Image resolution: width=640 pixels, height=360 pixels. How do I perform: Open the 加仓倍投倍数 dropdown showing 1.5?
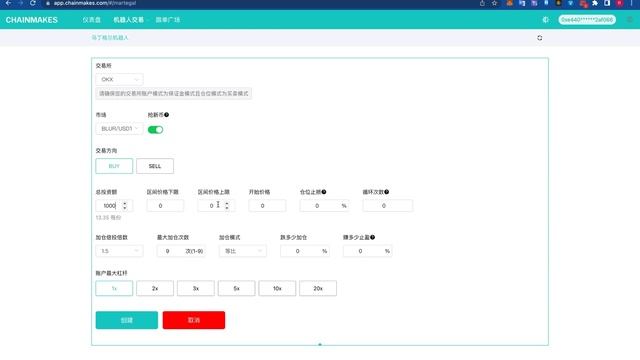coord(119,251)
